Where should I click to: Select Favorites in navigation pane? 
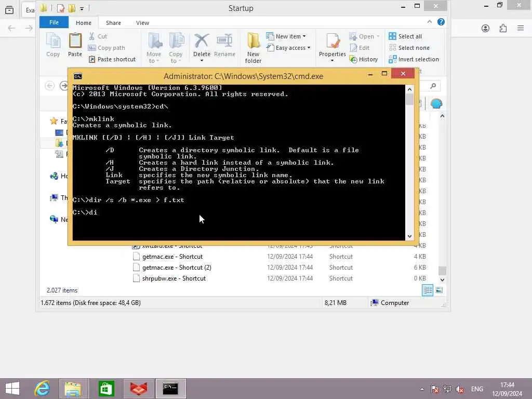point(58,121)
